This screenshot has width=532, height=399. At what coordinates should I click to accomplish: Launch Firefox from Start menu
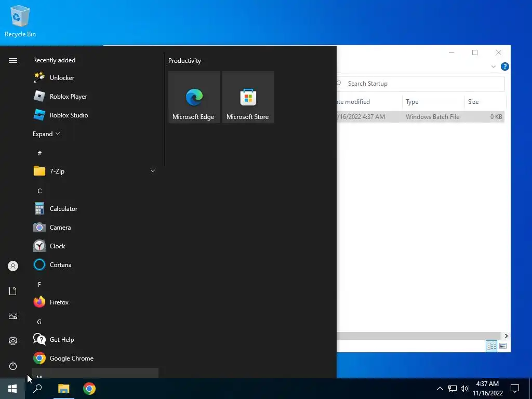[x=95, y=302]
